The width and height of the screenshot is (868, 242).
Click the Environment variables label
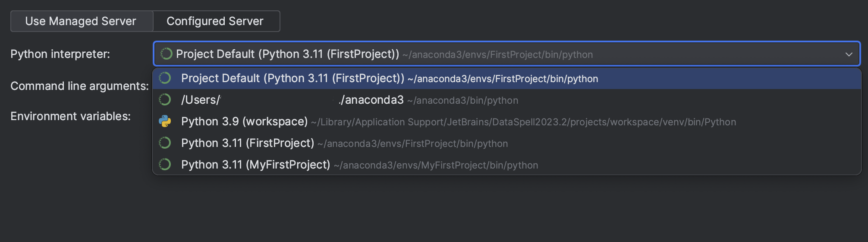click(x=70, y=116)
